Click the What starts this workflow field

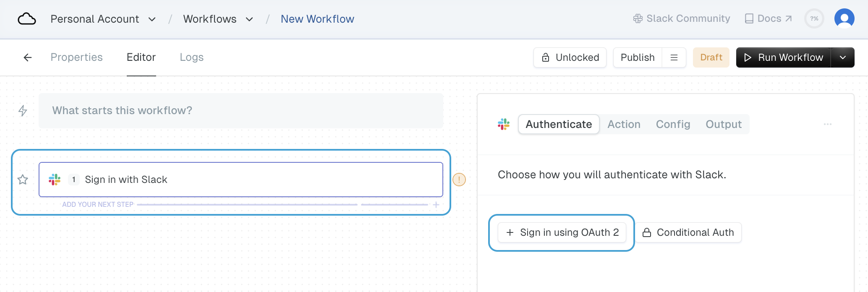[241, 111]
